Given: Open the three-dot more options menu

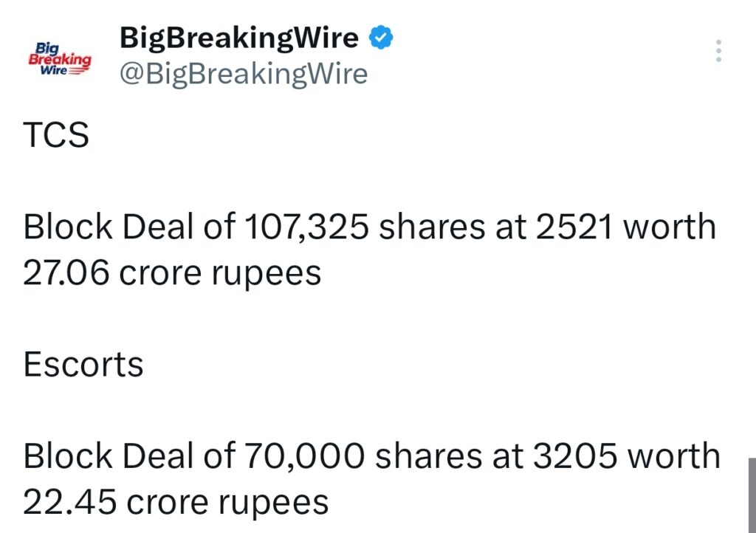Looking at the screenshot, I should tap(718, 50).
